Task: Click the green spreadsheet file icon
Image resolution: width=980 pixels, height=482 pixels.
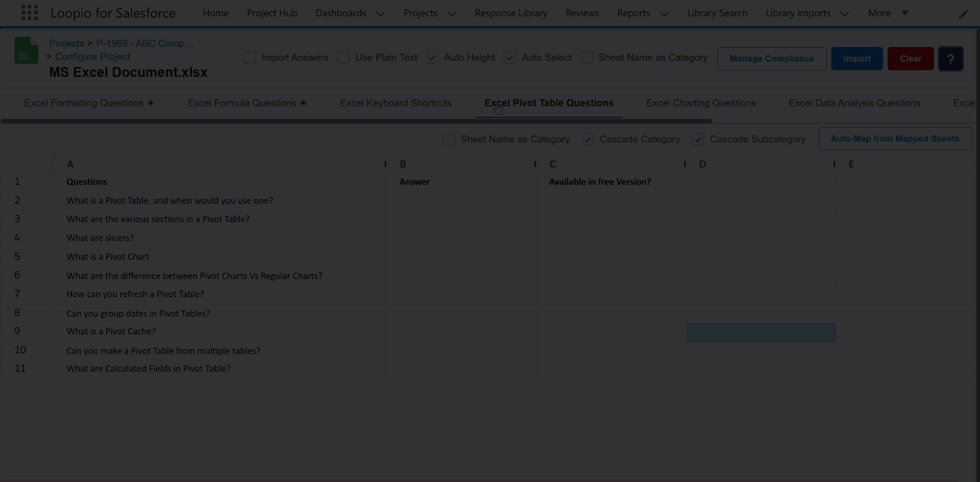Action: 27,51
